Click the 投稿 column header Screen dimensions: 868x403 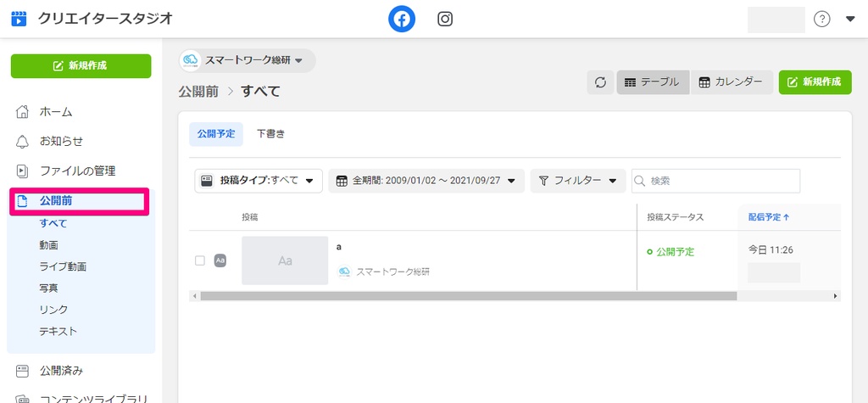pos(250,217)
